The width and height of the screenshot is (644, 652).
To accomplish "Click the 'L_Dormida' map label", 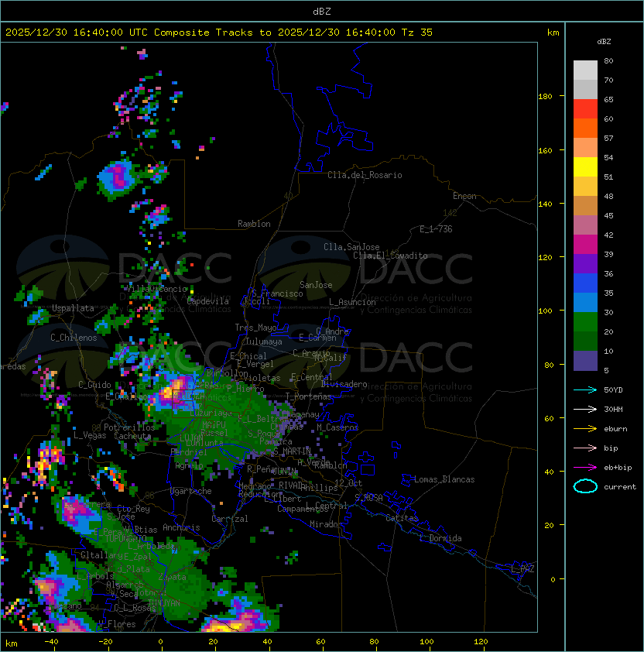I will (x=440, y=538).
